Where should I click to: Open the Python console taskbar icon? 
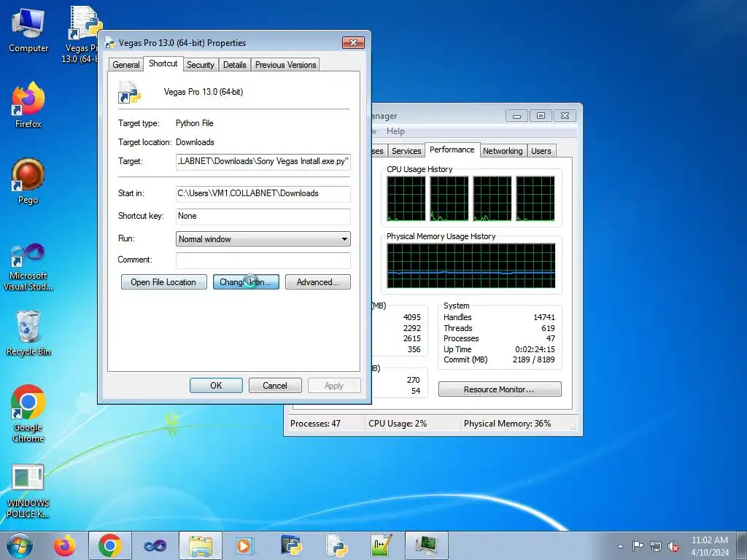(x=290, y=545)
